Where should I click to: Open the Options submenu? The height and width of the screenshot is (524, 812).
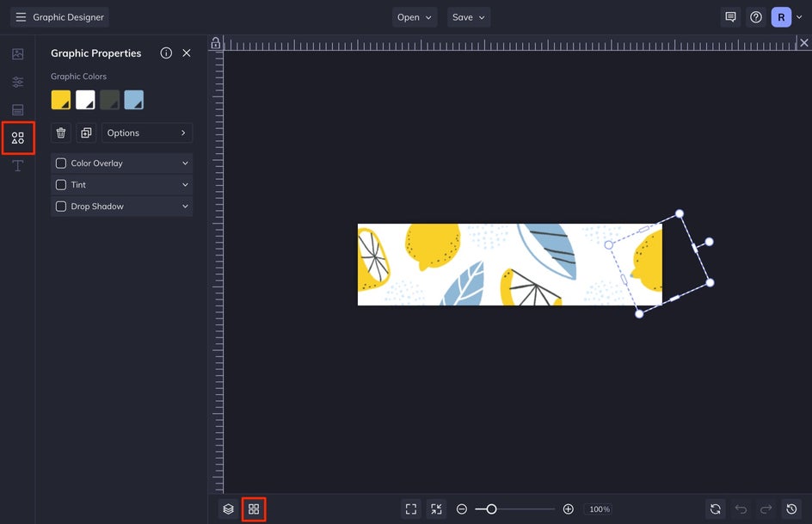[147, 133]
